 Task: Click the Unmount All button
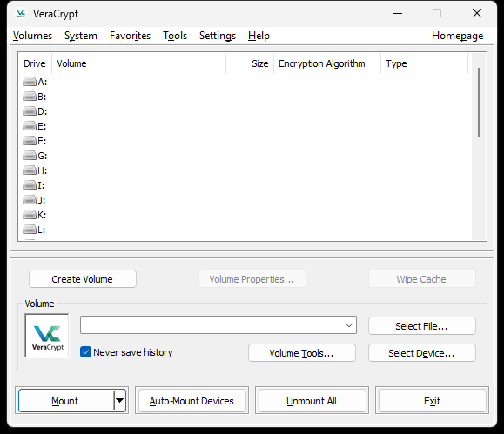[312, 401]
